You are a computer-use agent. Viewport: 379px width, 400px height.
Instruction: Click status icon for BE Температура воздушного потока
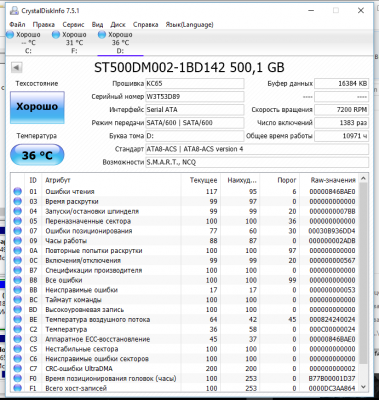(17, 319)
